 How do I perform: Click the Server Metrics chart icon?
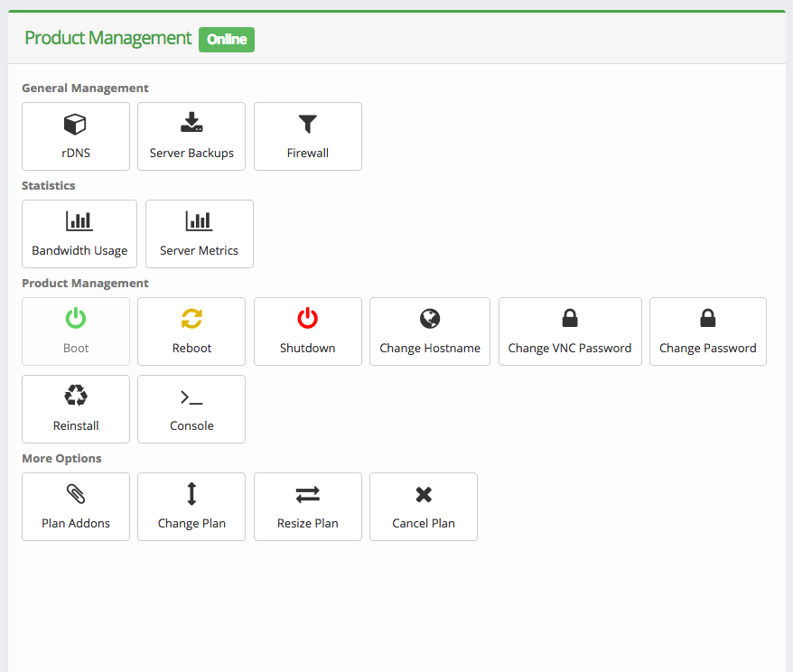[199, 221]
